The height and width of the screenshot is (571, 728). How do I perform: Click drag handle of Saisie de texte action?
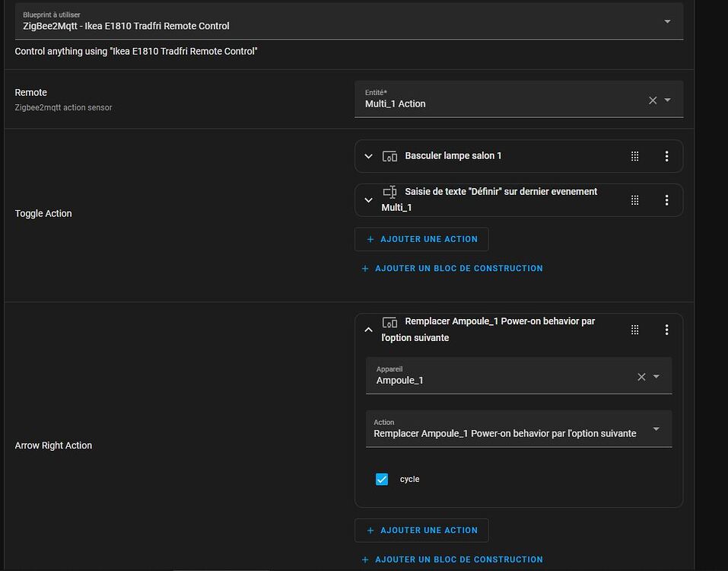tap(634, 200)
